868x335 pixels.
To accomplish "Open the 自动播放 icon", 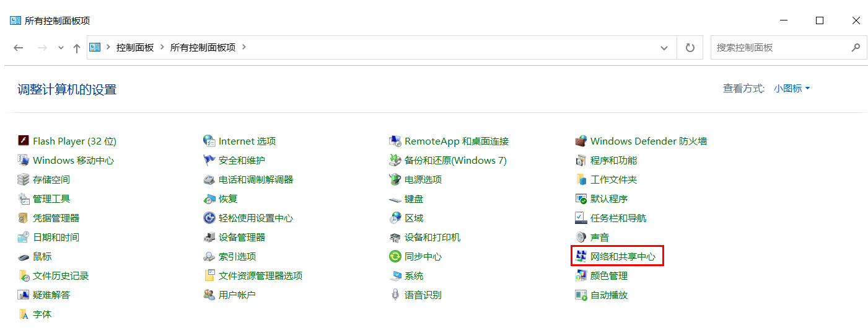I will click(581, 295).
